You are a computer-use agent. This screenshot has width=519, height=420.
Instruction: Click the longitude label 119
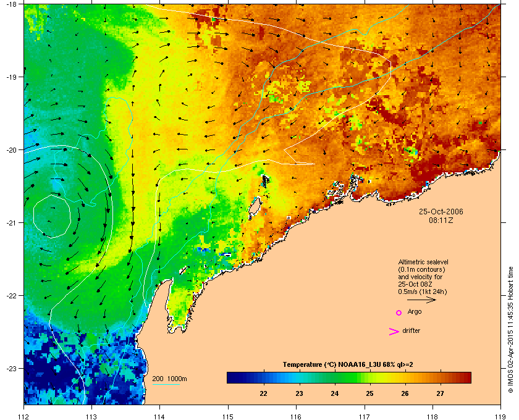[x=500, y=416]
